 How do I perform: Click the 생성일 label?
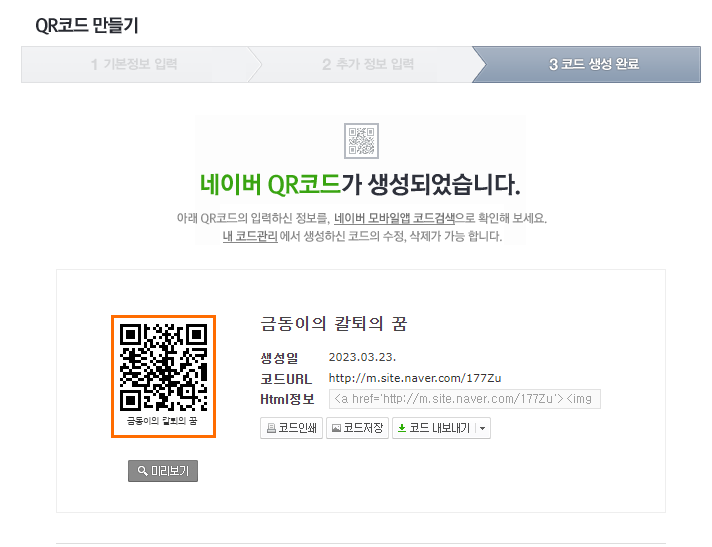click(x=279, y=358)
